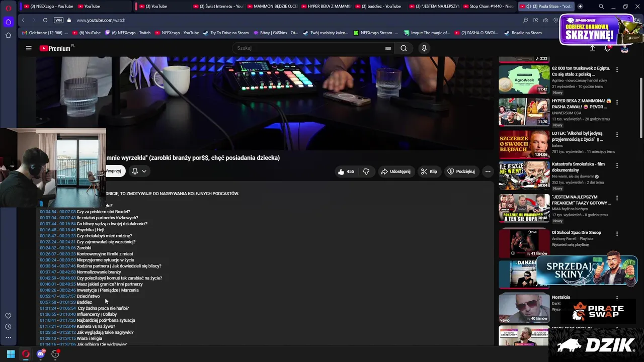Jump to timestamp 00:16:45 Psychika | Hejt
The width and height of the screenshot is (644, 362).
(x=49, y=230)
